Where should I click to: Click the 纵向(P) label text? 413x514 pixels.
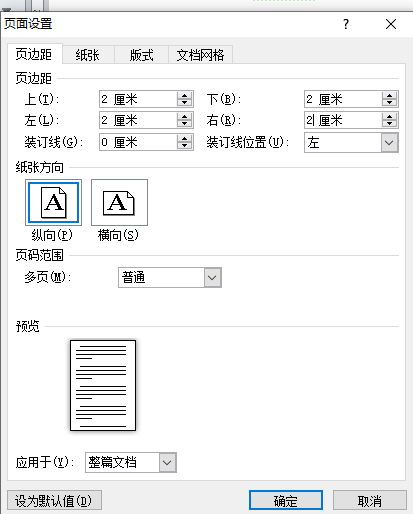(52, 235)
